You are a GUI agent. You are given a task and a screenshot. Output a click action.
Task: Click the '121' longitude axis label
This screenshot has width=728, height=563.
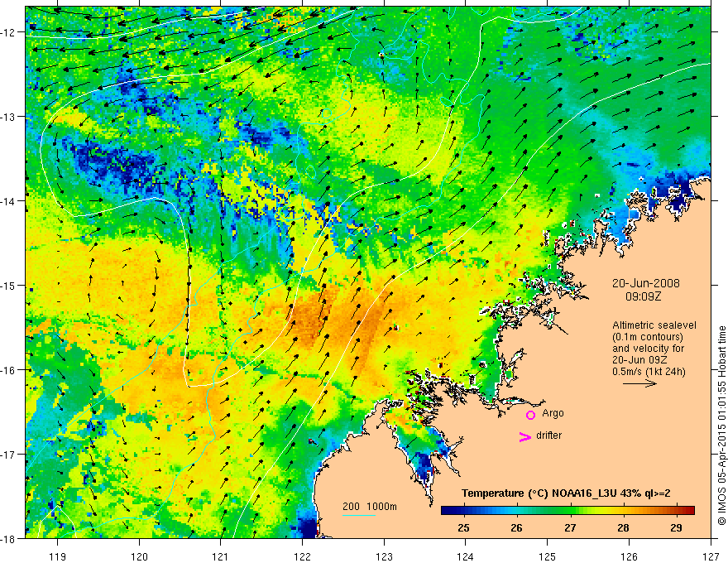(221, 556)
